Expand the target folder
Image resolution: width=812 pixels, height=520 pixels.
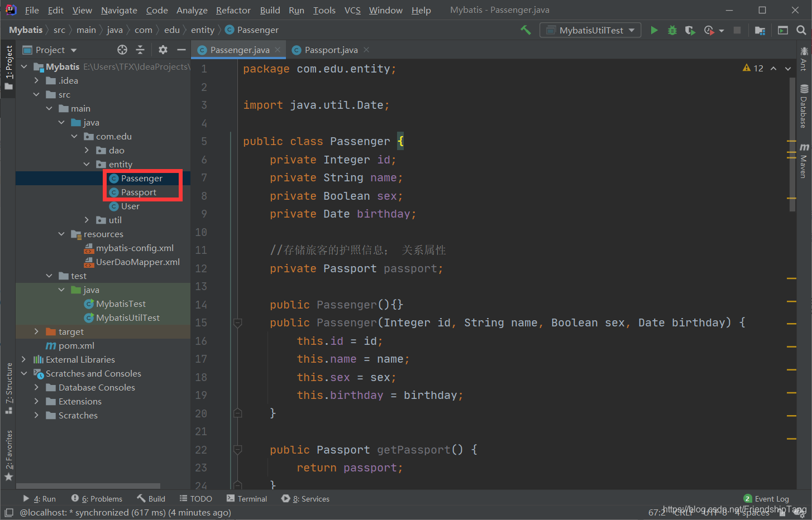coord(36,331)
